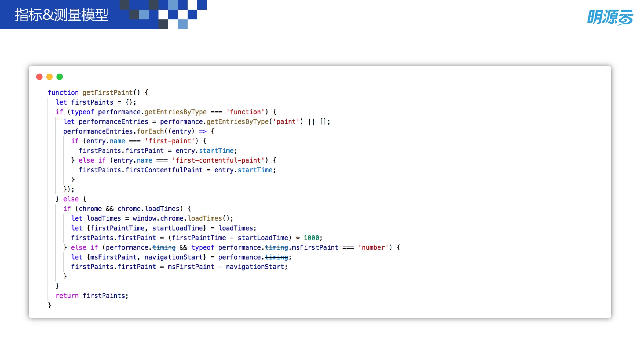Viewport: 644px width, 363px height.
Task: Click the 'let {firstPaintTime, startLoadTime} = loadTimes;' line
Action: [x=164, y=228]
